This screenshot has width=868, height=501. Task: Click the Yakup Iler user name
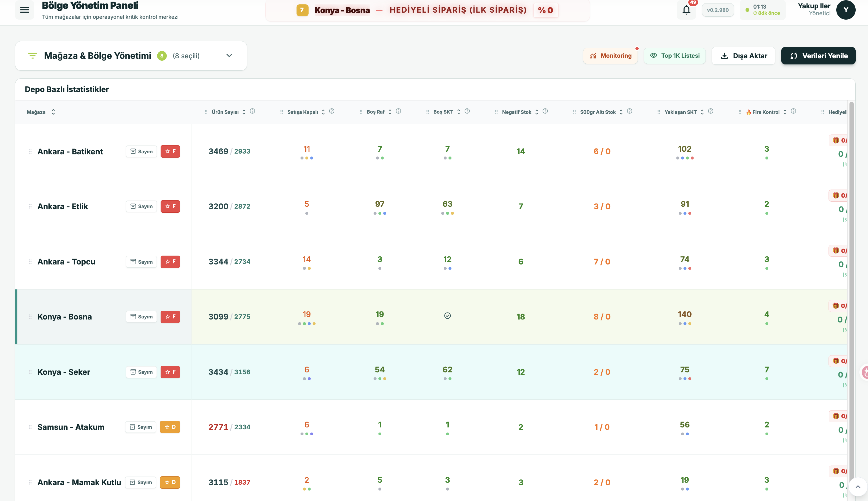click(x=814, y=6)
